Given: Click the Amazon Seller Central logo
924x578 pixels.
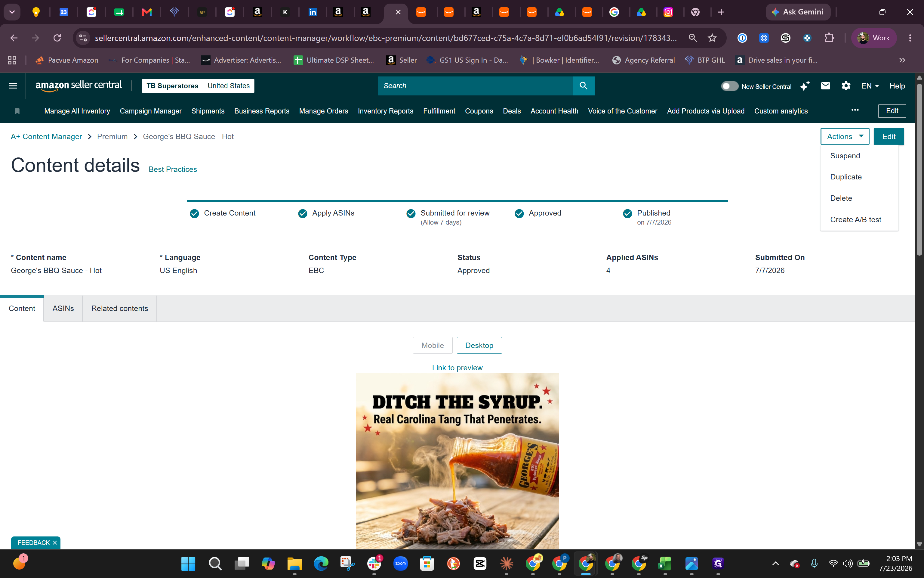Looking at the screenshot, I should [x=79, y=85].
